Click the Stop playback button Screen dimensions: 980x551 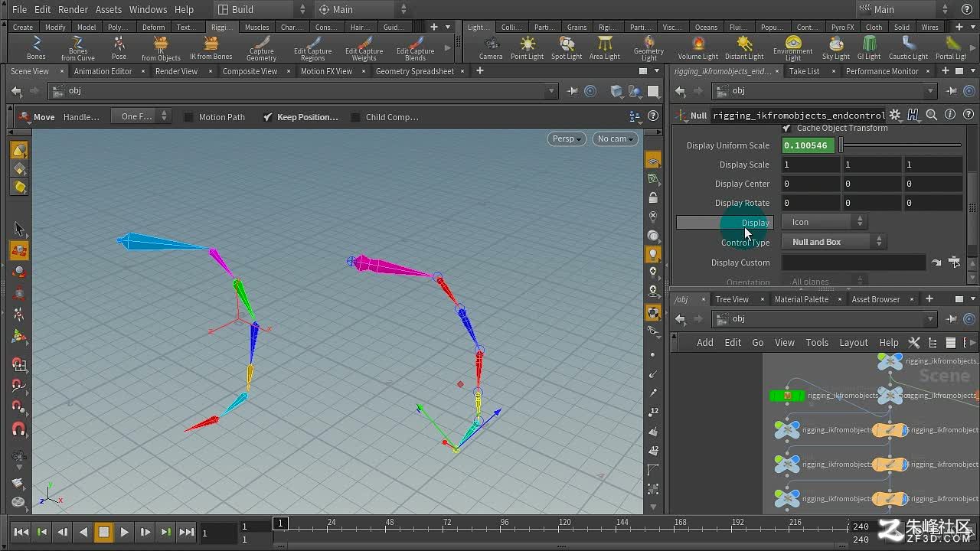click(x=103, y=532)
